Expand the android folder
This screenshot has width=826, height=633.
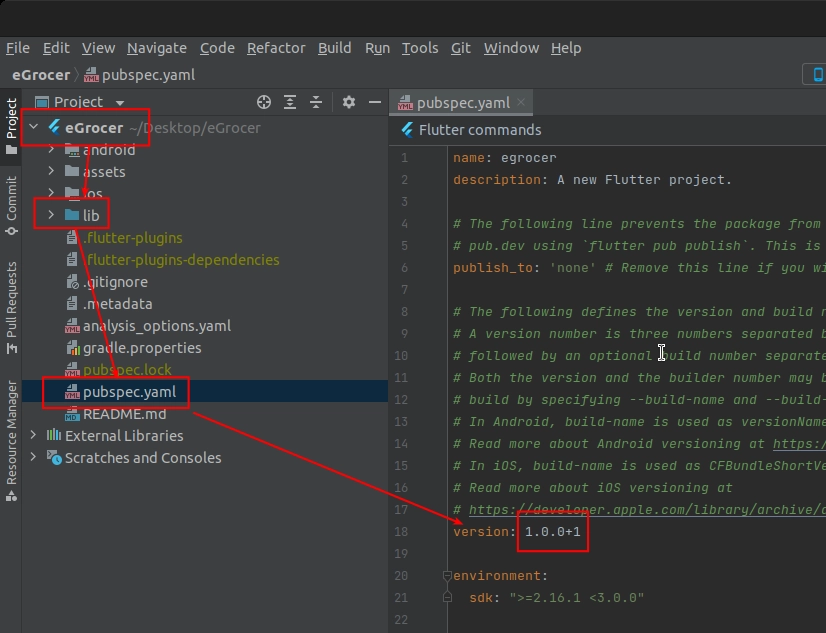51,150
